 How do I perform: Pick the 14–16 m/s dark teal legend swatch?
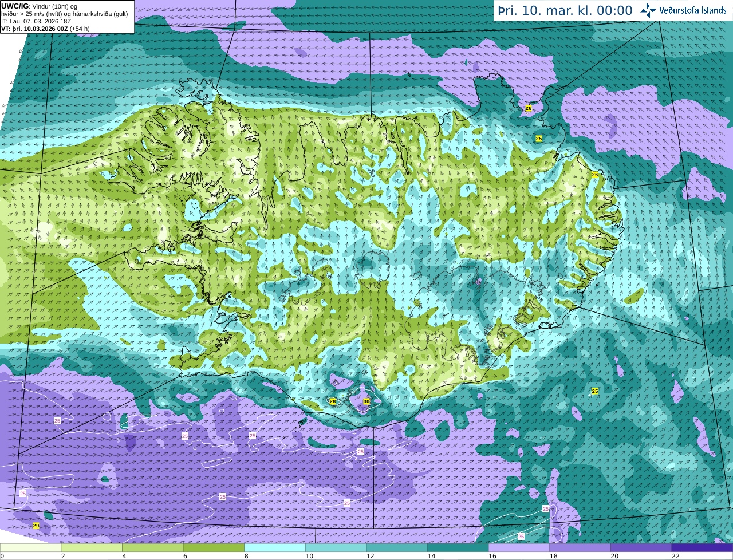pos(458,547)
